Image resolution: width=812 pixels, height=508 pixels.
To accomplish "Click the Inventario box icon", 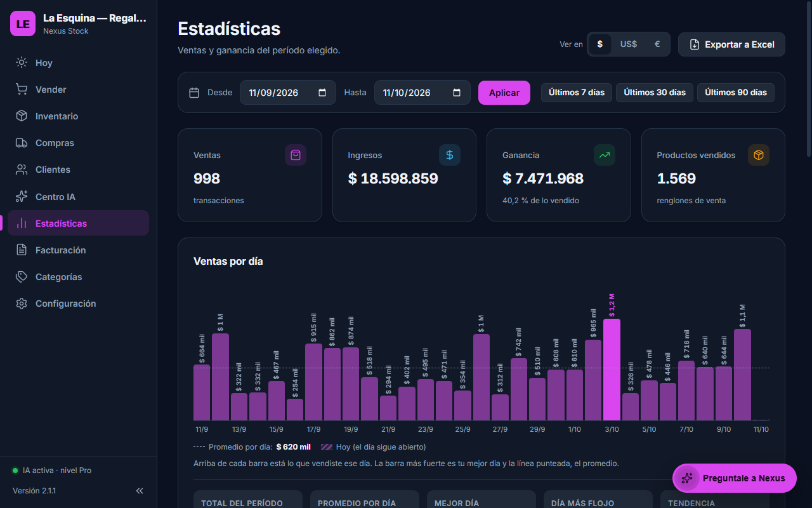I will pyautogui.click(x=22, y=116).
